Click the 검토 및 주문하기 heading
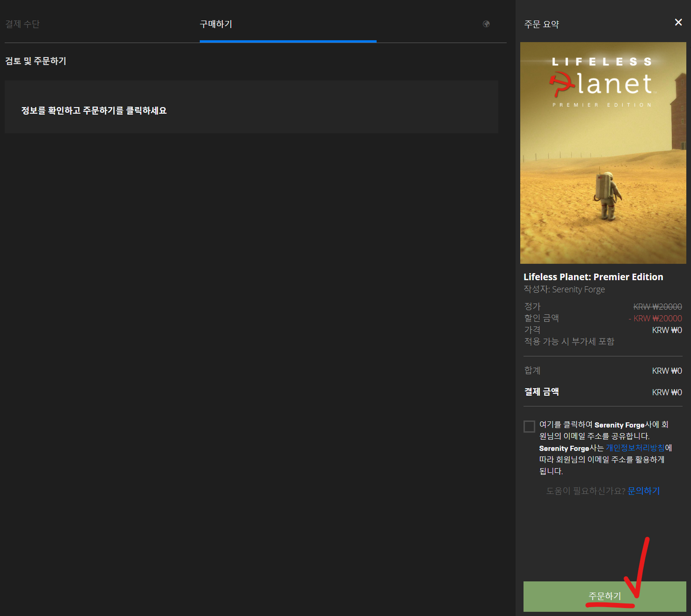The image size is (691, 616). tap(36, 61)
